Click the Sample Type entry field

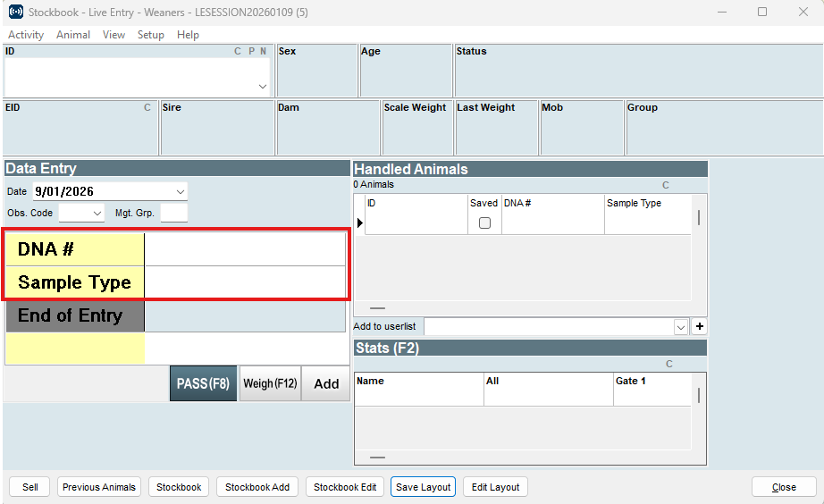pos(245,282)
